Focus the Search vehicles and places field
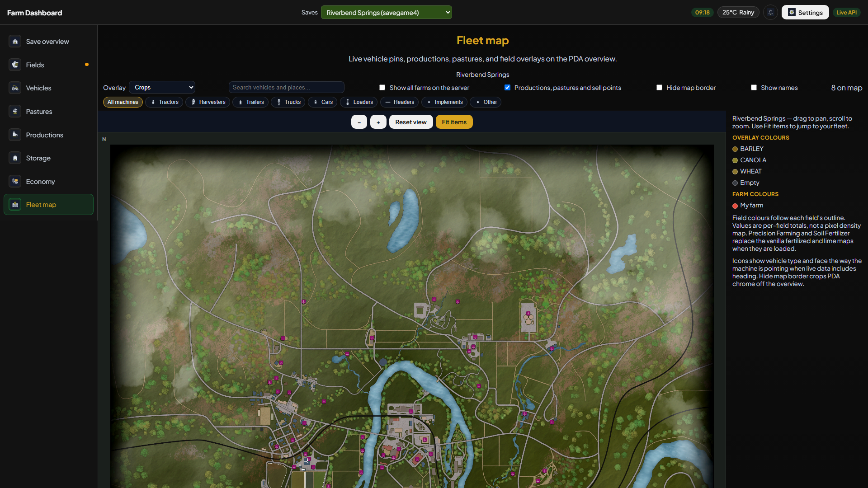The width and height of the screenshot is (868, 488). click(287, 87)
